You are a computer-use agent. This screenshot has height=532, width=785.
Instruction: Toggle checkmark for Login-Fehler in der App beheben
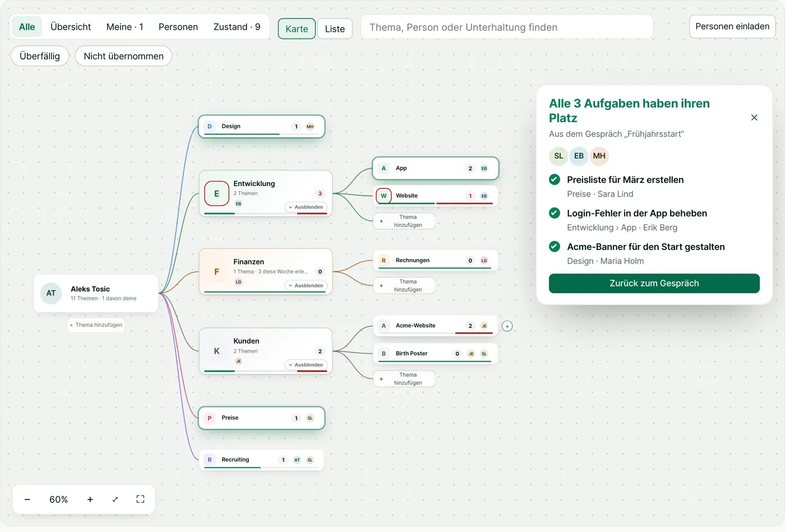point(555,213)
